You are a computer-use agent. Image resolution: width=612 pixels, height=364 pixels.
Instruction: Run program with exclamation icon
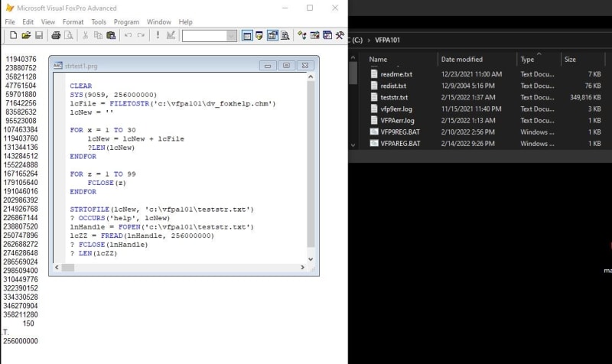coord(158,35)
